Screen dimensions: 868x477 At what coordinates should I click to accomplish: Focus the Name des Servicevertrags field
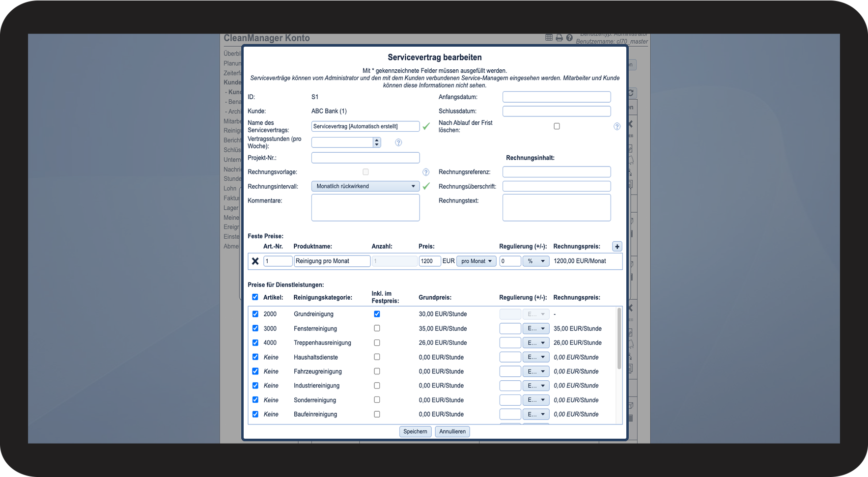pos(365,126)
